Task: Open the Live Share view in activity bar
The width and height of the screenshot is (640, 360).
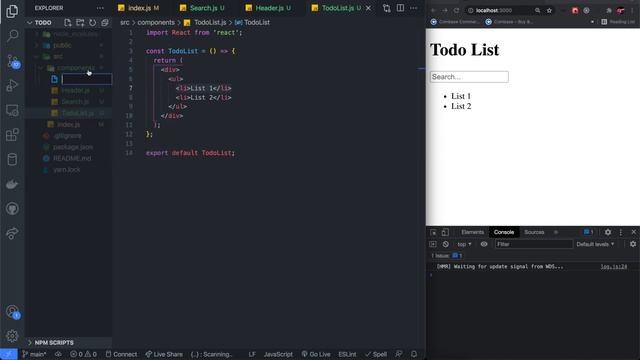Action: click(x=12, y=233)
